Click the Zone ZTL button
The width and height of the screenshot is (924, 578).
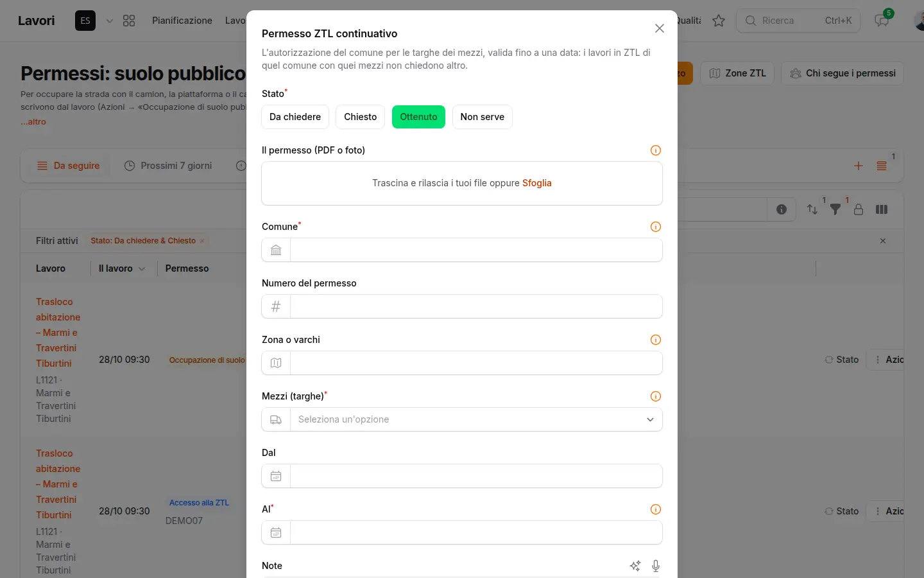click(x=738, y=73)
